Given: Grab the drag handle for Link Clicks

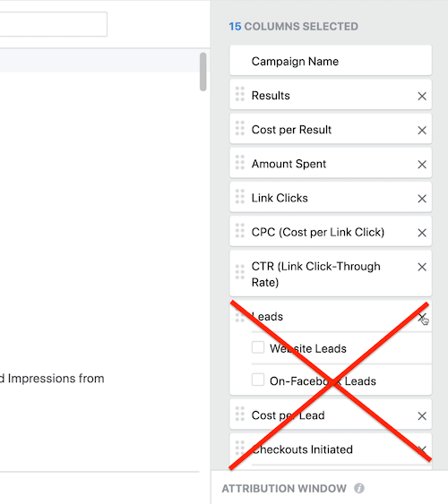Looking at the screenshot, I should (240, 196).
